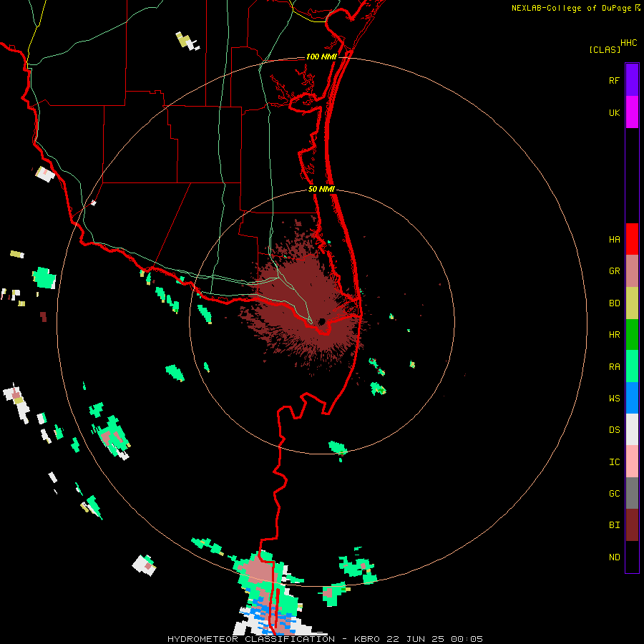Image resolution: width=644 pixels, height=644 pixels.
Task: Click the WS legend label
Action: tap(614, 399)
